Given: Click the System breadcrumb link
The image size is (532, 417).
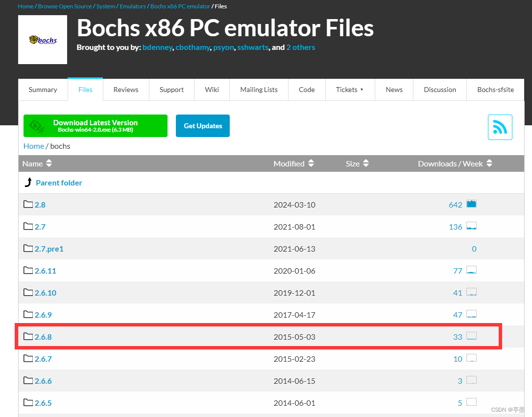Looking at the screenshot, I should [105, 6].
